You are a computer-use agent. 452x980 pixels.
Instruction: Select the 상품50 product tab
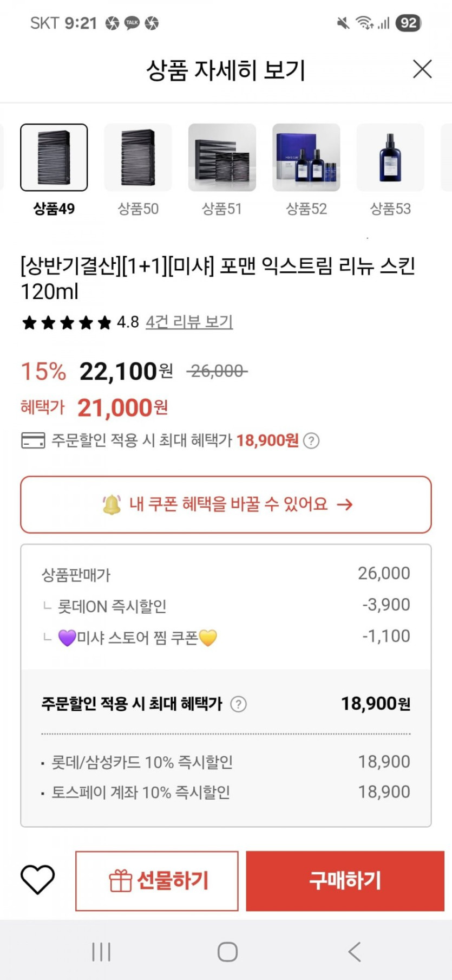pyautogui.click(x=138, y=158)
